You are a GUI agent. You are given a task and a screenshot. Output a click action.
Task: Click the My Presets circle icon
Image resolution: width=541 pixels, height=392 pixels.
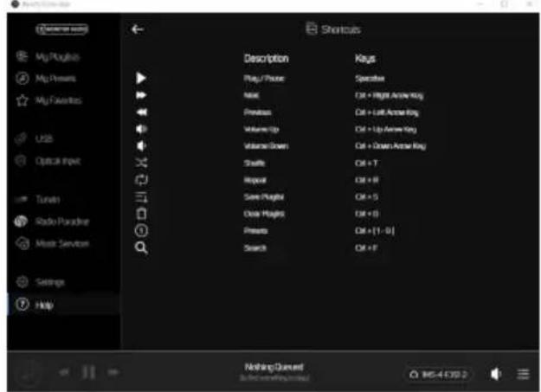(23, 79)
